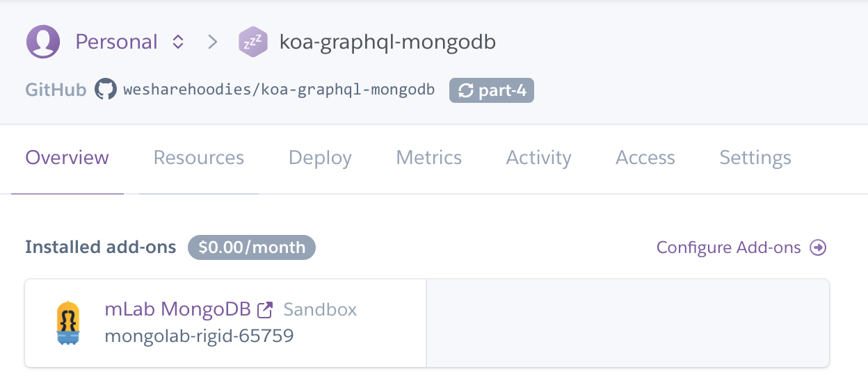Click the $0.00/month cost badge
The width and height of the screenshot is (868, 392).
pos(252,247)
